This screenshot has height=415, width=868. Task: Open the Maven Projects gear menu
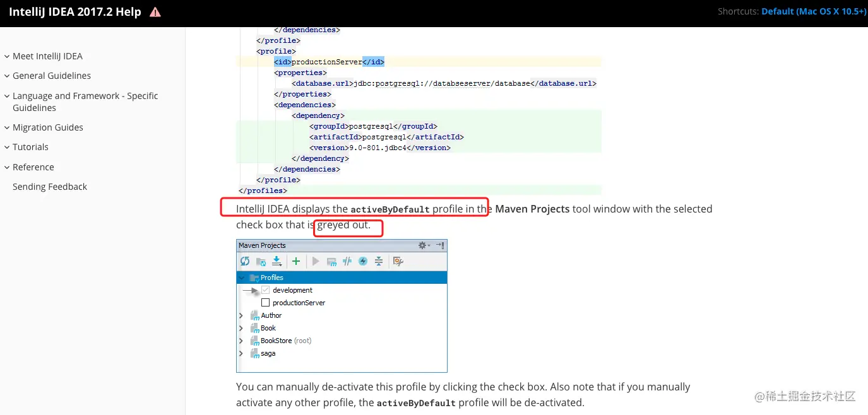coord(424,245)
